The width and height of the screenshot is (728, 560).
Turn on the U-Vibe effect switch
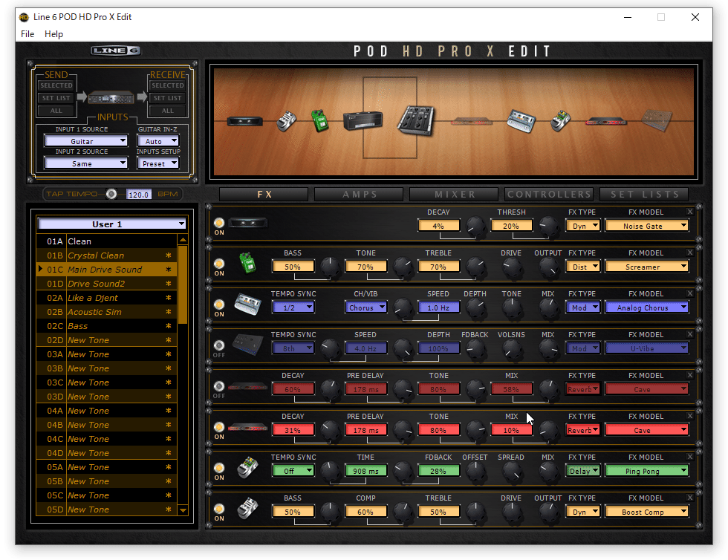[218, 345]
